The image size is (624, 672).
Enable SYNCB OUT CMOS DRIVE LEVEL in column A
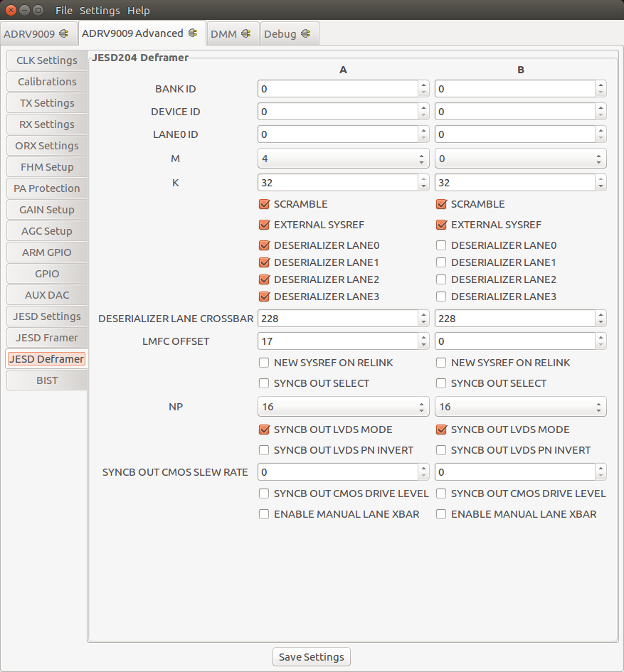click(264, 494)
